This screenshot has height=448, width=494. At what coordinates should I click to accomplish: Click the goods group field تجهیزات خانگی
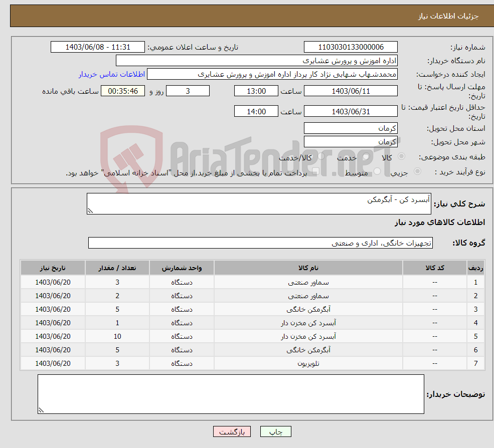pos(260,243)
